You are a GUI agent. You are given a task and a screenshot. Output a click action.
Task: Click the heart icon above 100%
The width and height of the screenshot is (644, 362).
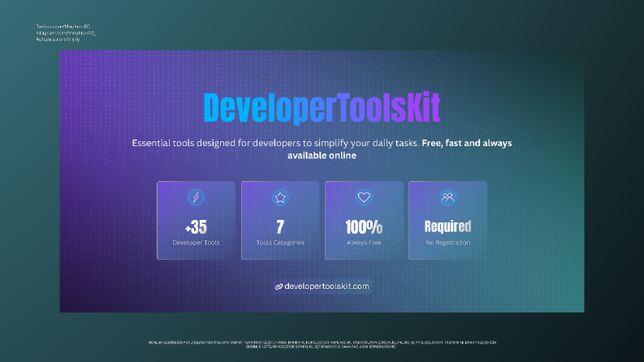[x=364, y=197]
